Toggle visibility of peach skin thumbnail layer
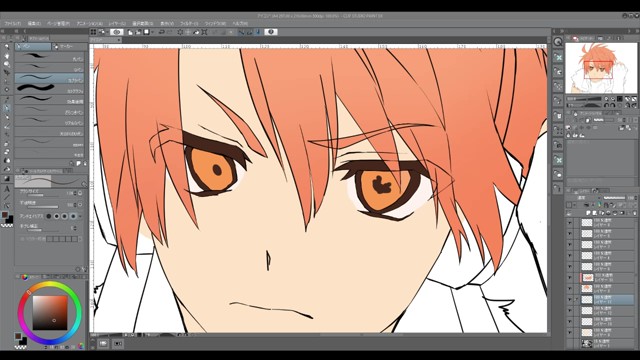 click(x=570, y=333)
